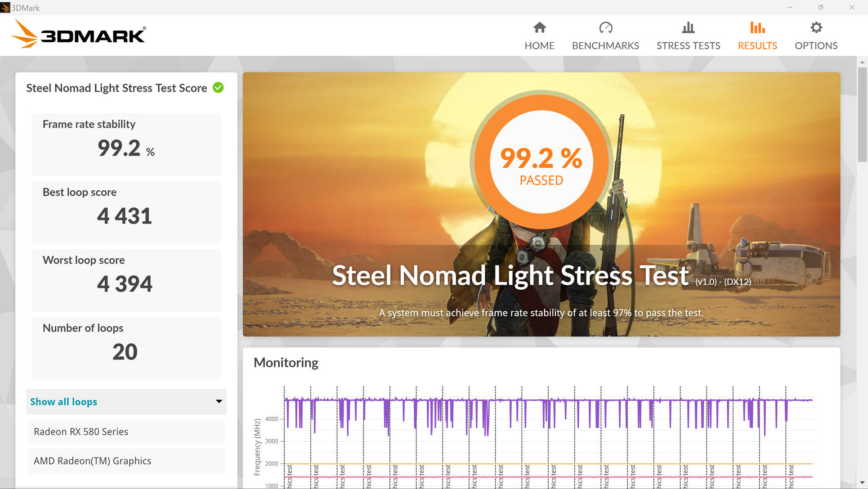Click the vertical scrollbar thumb

(x=862, y=115)
